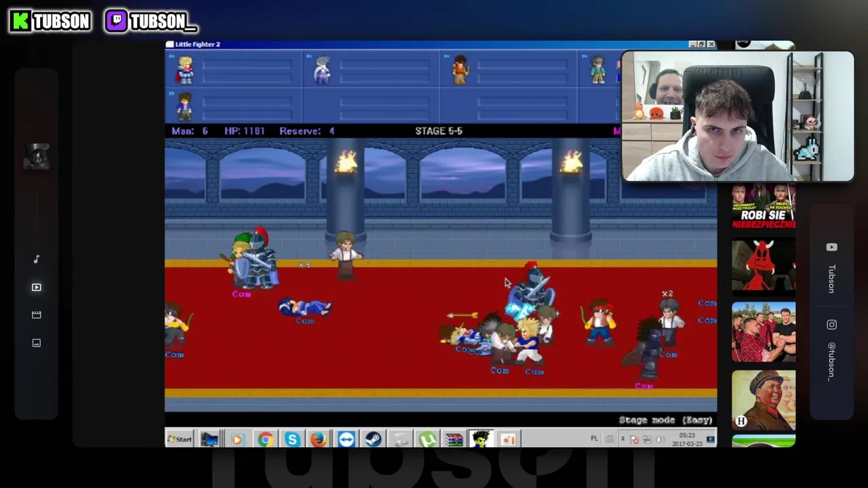This screenshot has width=868, height=488.
Task: Click the grey faded taskbar icon beside Steam
Action: (x=400, y=440)
